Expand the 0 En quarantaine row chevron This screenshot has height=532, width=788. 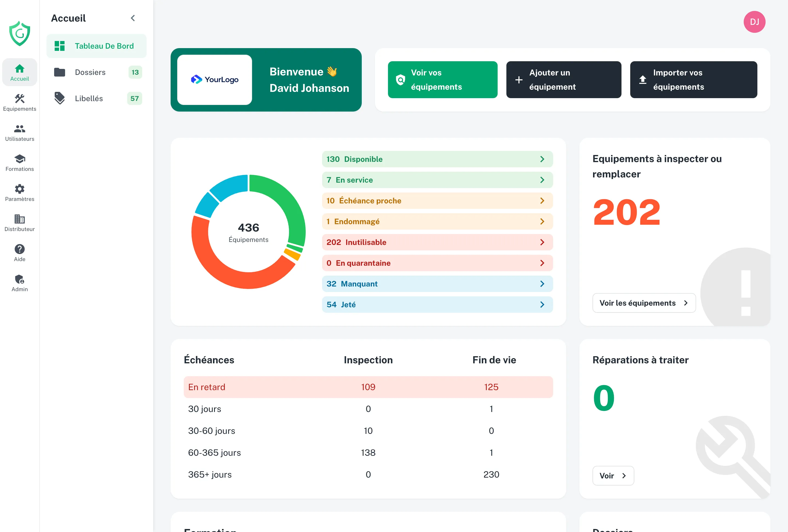point(542,263)
